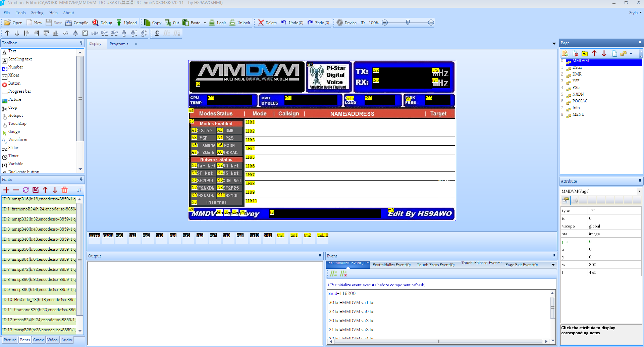Screen dimensions: 644x347
Task: Click the red trash delete-all fonts icon
Action: pyautogui.click(x=65, y=190)
